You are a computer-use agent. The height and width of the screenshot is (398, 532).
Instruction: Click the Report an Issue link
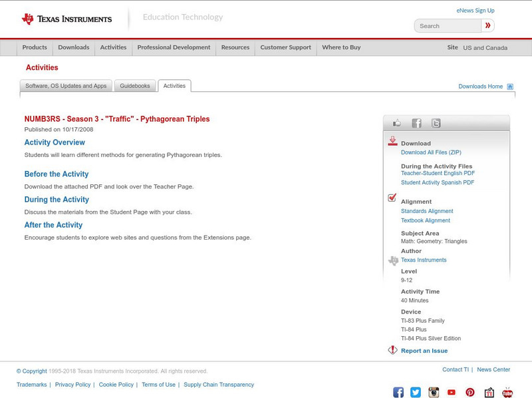[x=424, y=351]
